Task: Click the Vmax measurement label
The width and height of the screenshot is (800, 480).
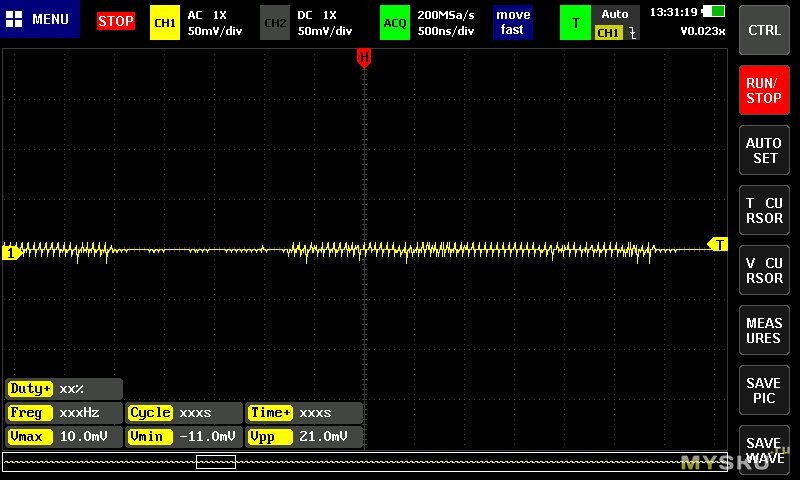Action: [x=30, y=437]
